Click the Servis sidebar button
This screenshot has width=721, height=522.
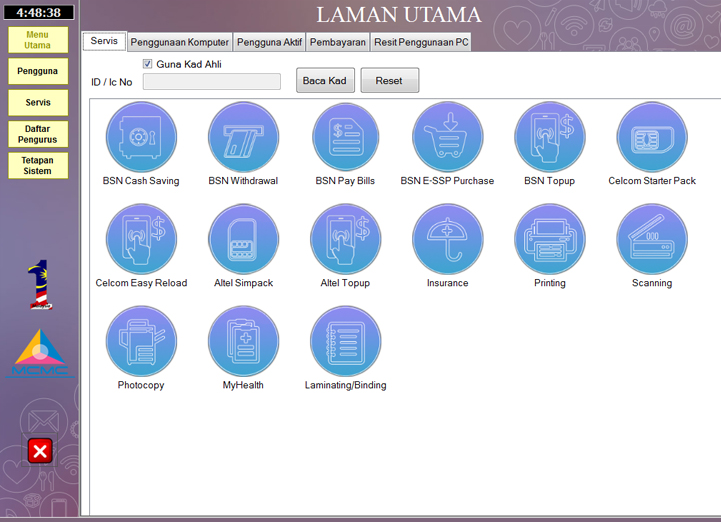[x=38, y=103]
